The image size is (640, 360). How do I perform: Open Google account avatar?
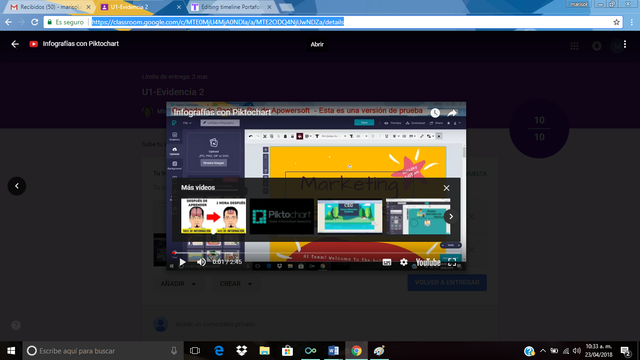coord(616,46)
